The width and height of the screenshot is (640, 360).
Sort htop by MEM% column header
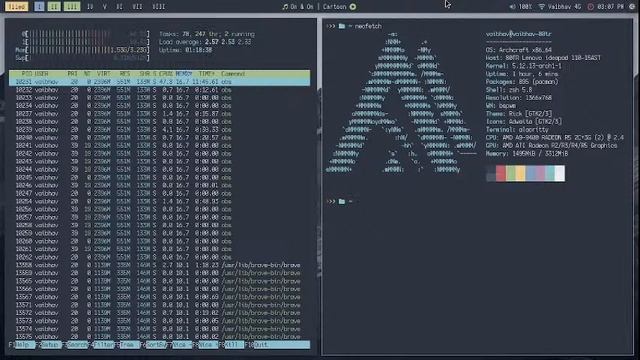[x=184, y=74]
